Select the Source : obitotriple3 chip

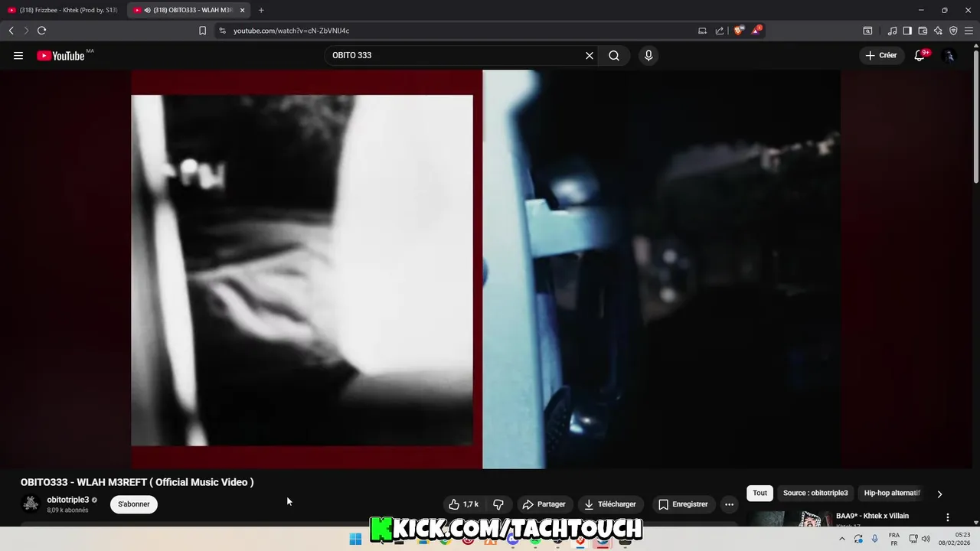(x=815, y=494)
